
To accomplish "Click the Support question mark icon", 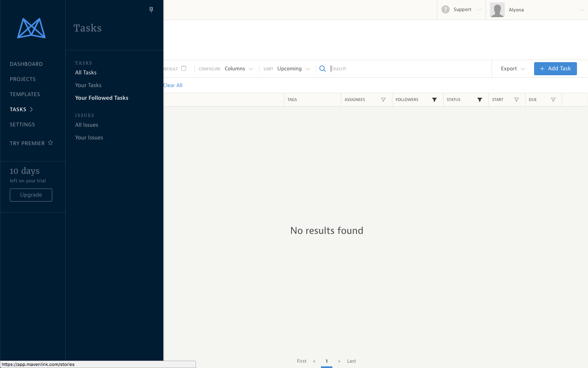I will [445, 9].
